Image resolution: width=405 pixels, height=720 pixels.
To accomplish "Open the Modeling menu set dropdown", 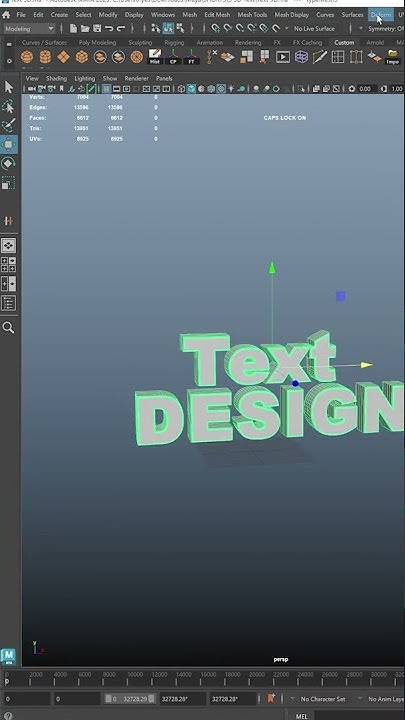I will (x=29, y=28).
